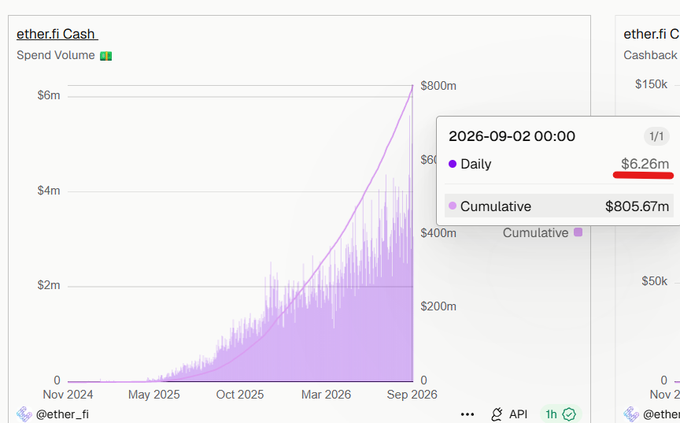Click the $2m left axis label
Screen dimensions: 680x423
49,285
